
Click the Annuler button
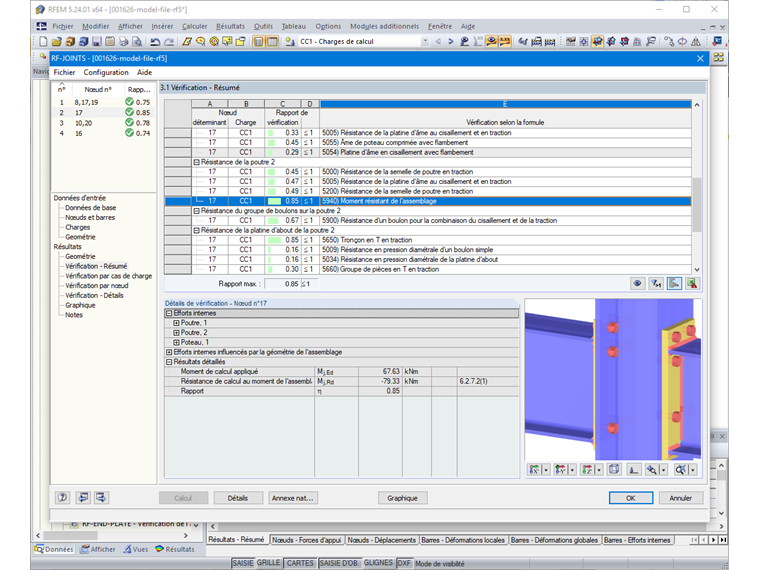(x=681, y=498)
